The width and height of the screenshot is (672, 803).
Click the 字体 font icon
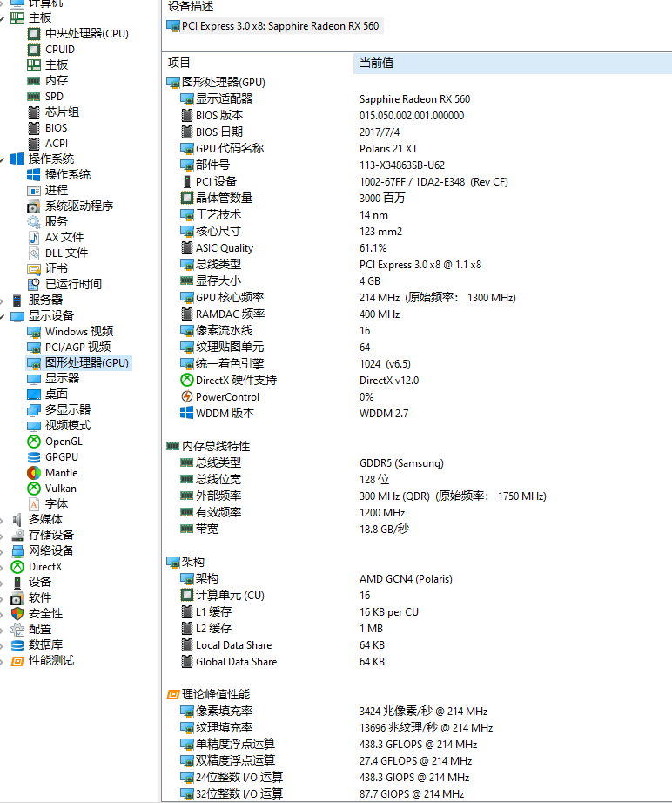[x=34, y=504]
